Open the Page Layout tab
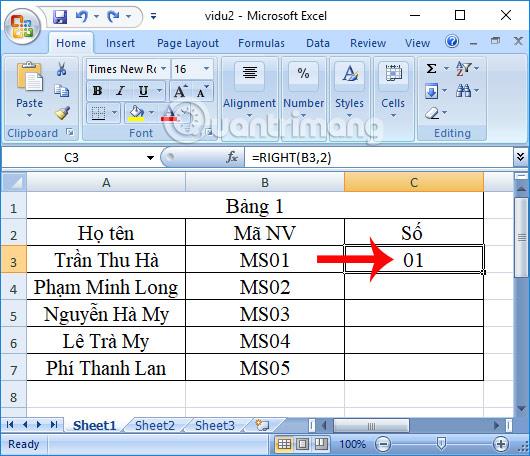The image size is (530, 456). pyautogui.click(x=188, y=43)
